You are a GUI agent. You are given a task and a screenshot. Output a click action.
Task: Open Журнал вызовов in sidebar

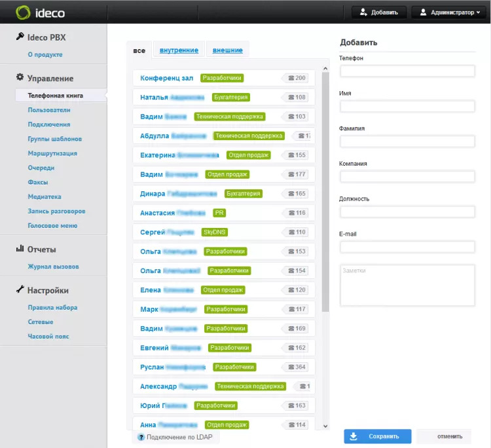[x=53, y=267]
